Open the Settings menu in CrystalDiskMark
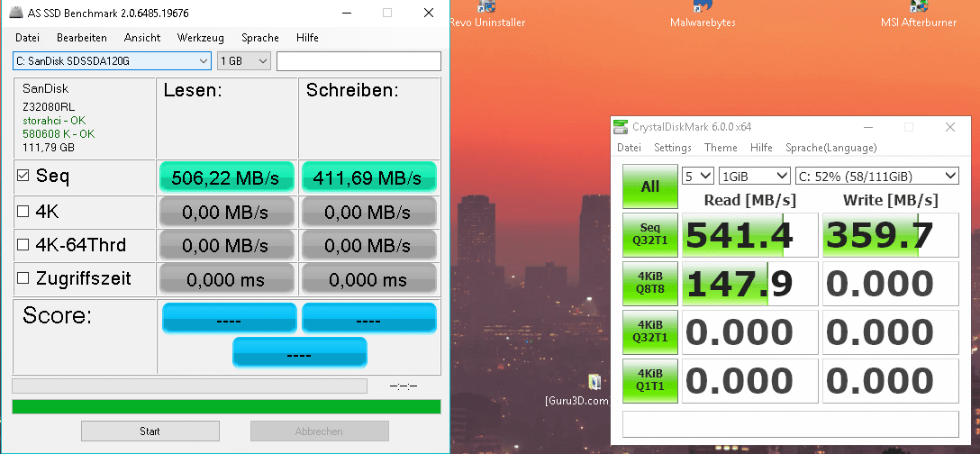Viewport: 980px width, 454px height. click(x=673, y=148)
